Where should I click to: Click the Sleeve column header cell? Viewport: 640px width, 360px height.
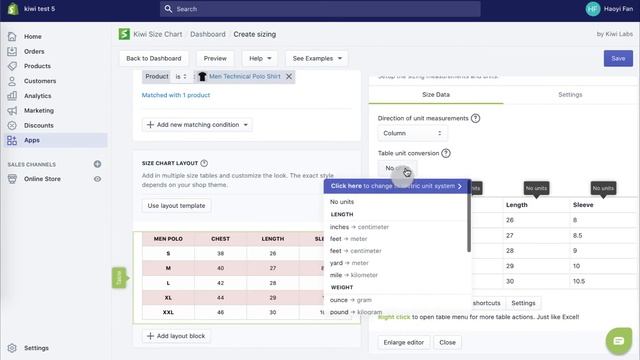pyautogui.click(x=603, y=205)
